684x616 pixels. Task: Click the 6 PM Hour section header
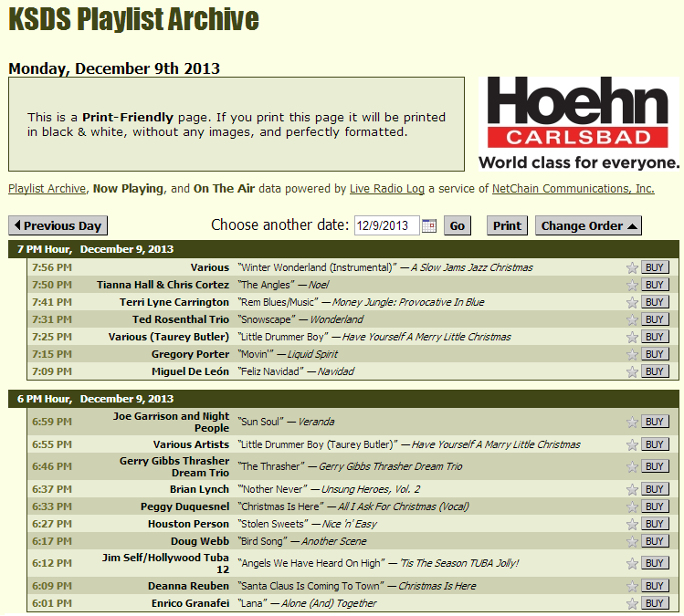[x=343, y=399]
